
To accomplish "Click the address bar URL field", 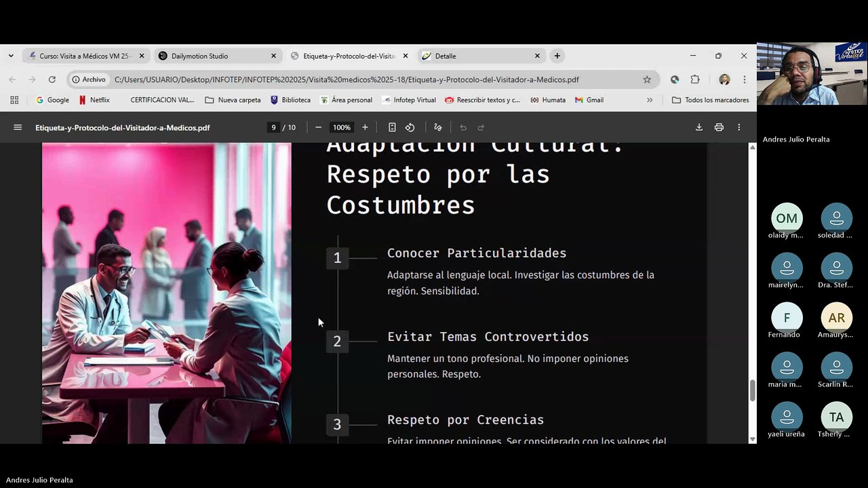I will [346, 79].
